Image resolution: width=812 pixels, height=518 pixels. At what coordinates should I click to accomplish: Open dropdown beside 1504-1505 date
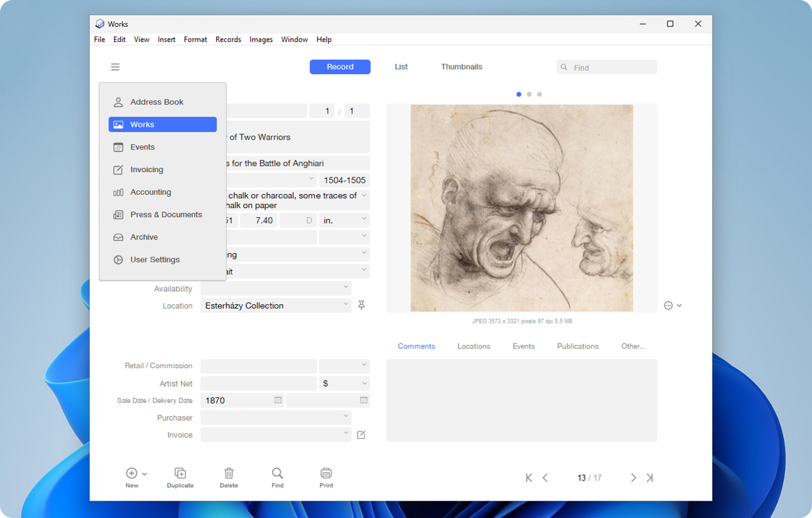[x=311, y=179]
